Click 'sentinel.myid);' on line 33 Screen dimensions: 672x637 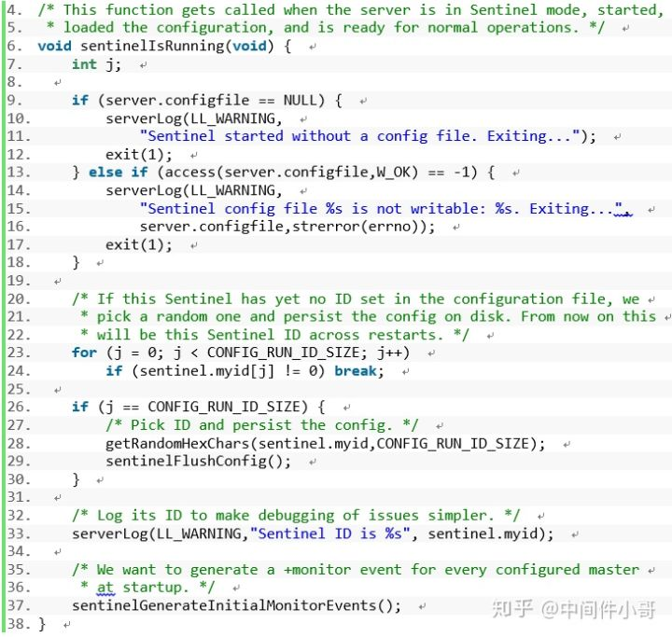(491, 533)
